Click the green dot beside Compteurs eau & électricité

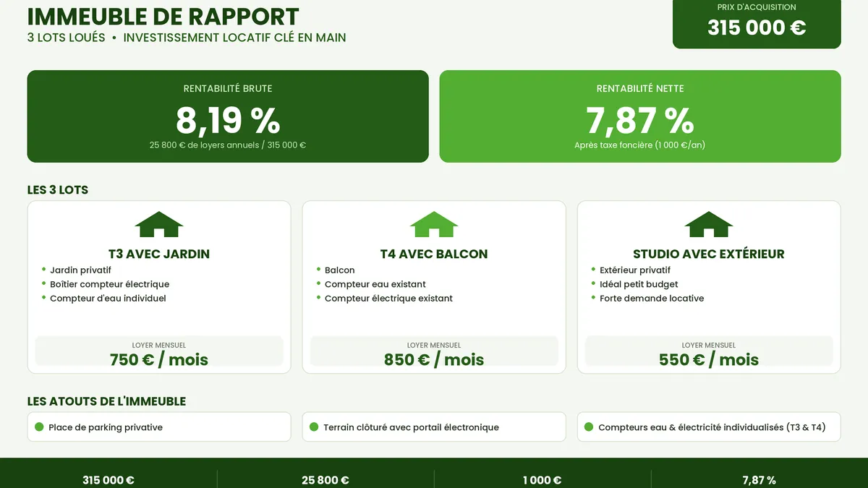pos(589,427)
